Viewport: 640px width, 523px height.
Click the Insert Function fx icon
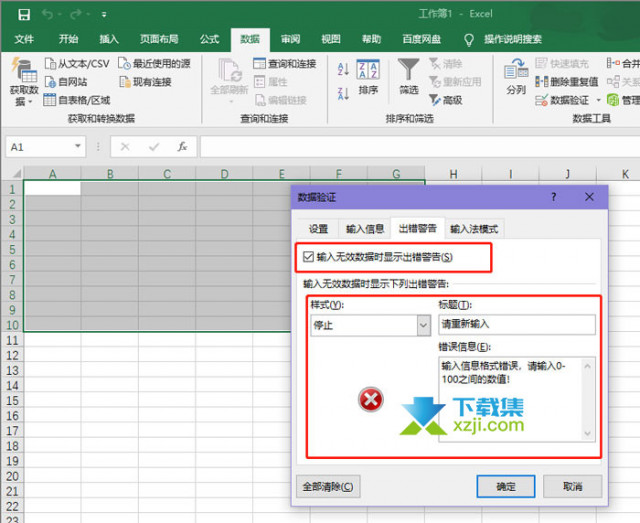[x=182, y=146]
